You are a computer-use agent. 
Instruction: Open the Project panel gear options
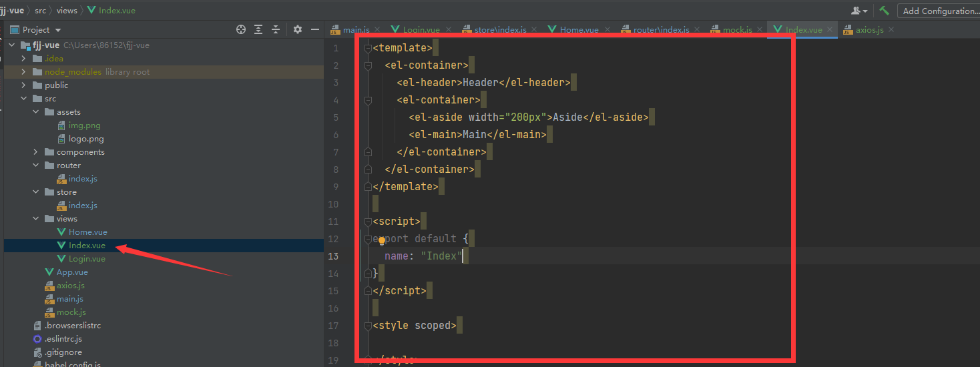[298, 29]
